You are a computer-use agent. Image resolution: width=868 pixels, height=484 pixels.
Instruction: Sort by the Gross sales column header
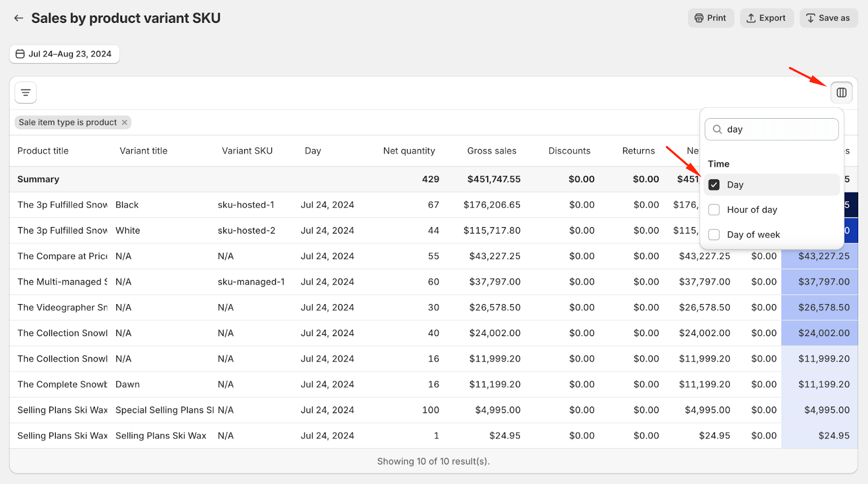[x=492, y=151]
